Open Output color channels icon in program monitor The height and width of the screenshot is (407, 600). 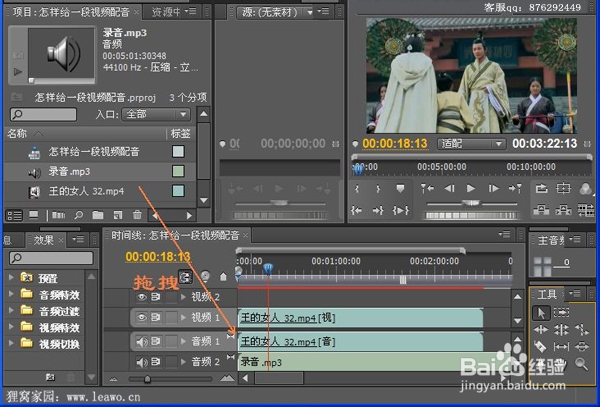click(x=585, y=188)
